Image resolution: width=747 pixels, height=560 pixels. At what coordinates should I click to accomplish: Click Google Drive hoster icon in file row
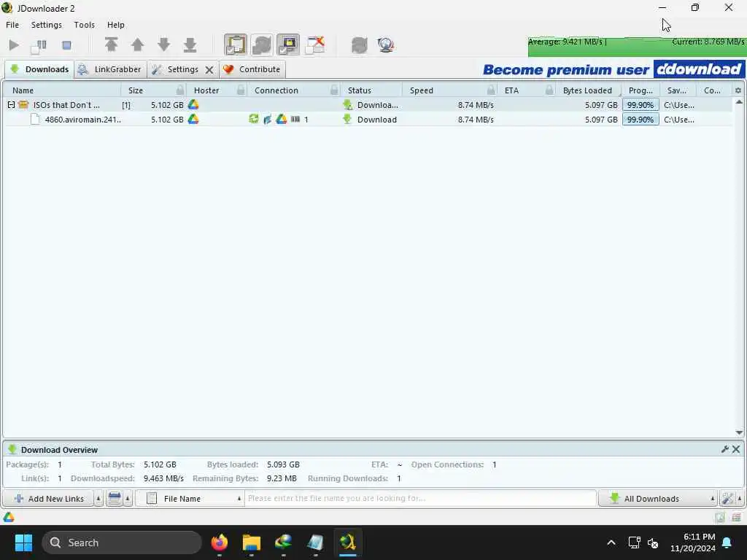click(x=193, y=119)
